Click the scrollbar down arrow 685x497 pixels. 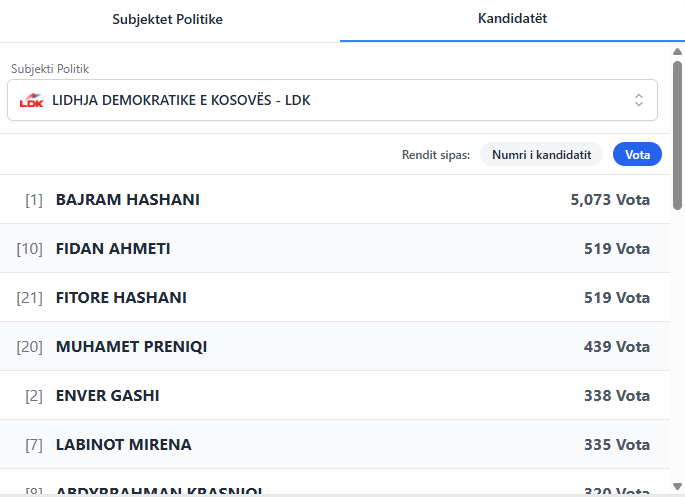[677, 488]
